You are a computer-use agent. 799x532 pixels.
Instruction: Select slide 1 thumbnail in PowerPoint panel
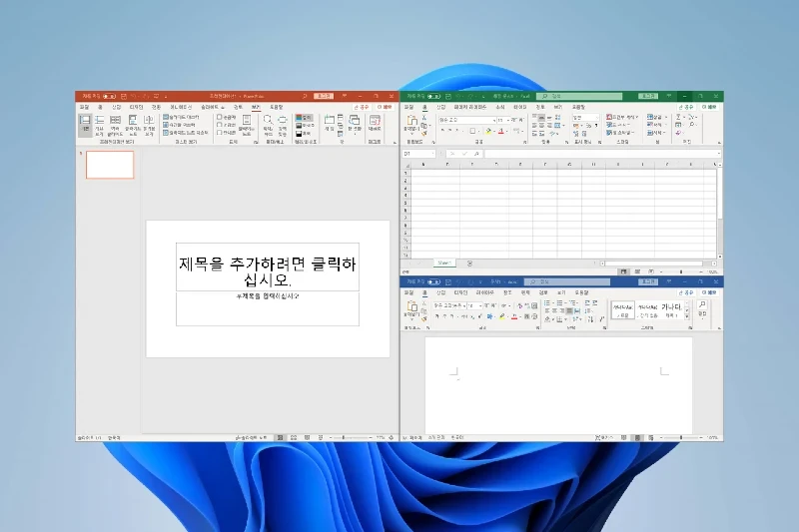pos(110,165)
